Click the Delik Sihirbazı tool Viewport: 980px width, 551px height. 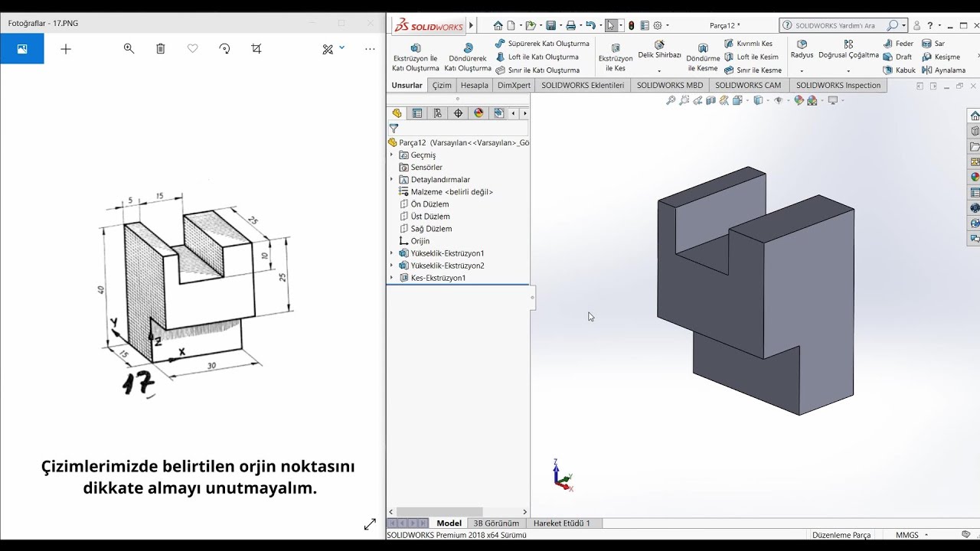click(x=659, y=50)
